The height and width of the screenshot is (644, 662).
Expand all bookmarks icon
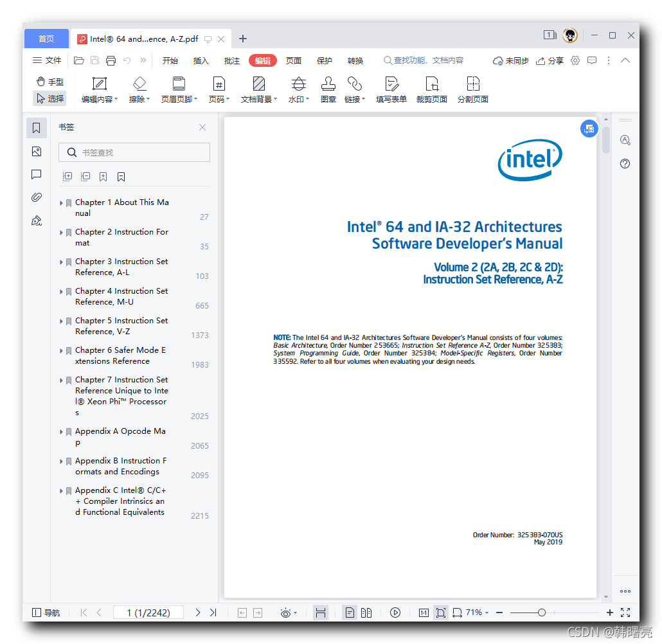tap(67, 177)
